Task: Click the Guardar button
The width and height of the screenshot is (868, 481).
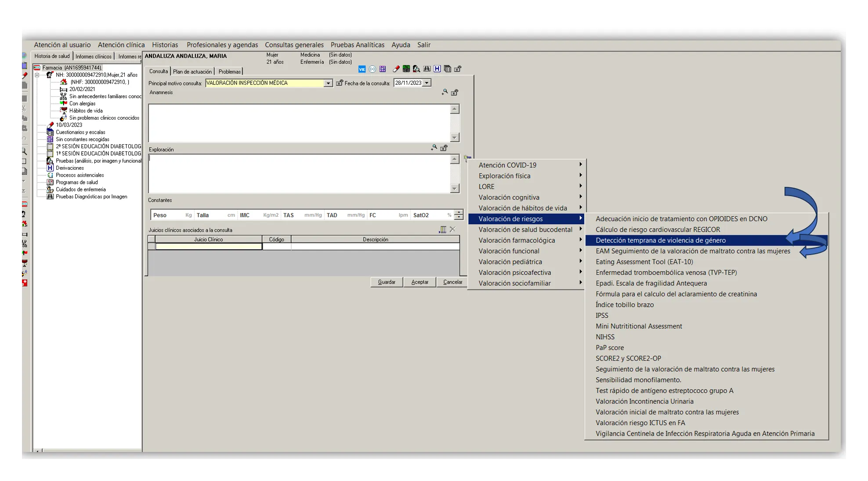Action: tap(387, 282)
